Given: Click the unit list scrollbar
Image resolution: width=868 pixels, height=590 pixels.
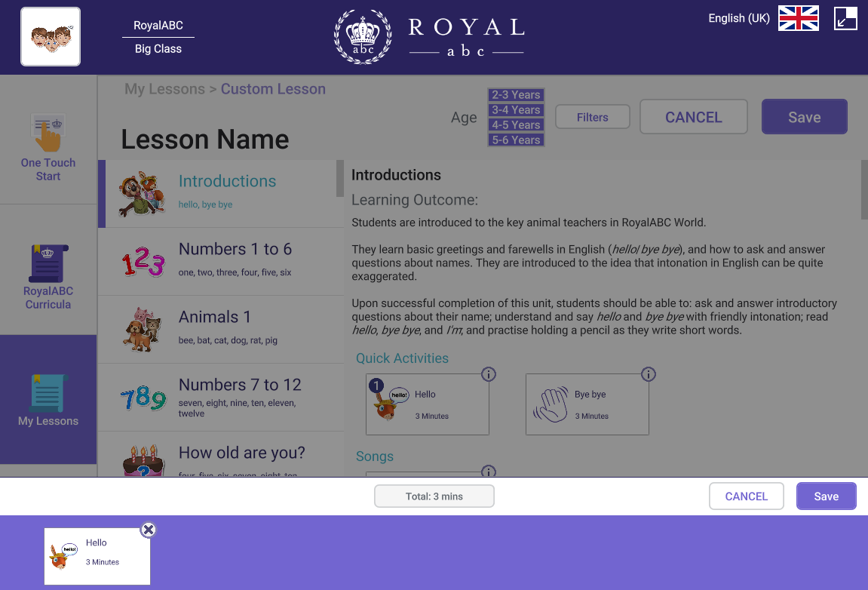Looking at the screenshot, I should (340, 178).
